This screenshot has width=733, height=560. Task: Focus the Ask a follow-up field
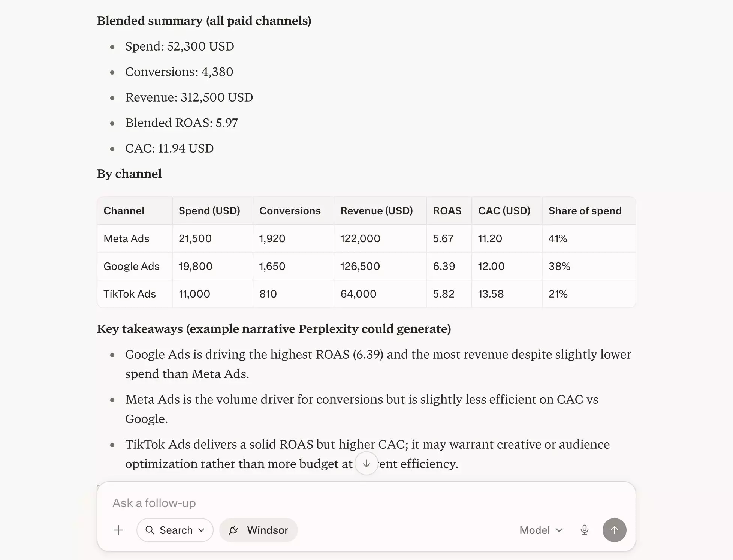tap(366, 503)
